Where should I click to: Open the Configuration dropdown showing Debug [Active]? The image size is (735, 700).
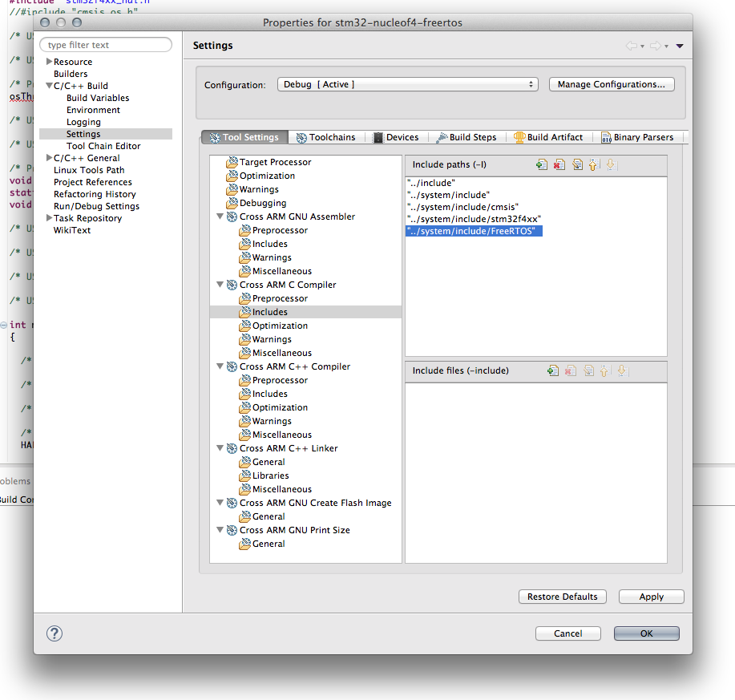click(408, 84)
